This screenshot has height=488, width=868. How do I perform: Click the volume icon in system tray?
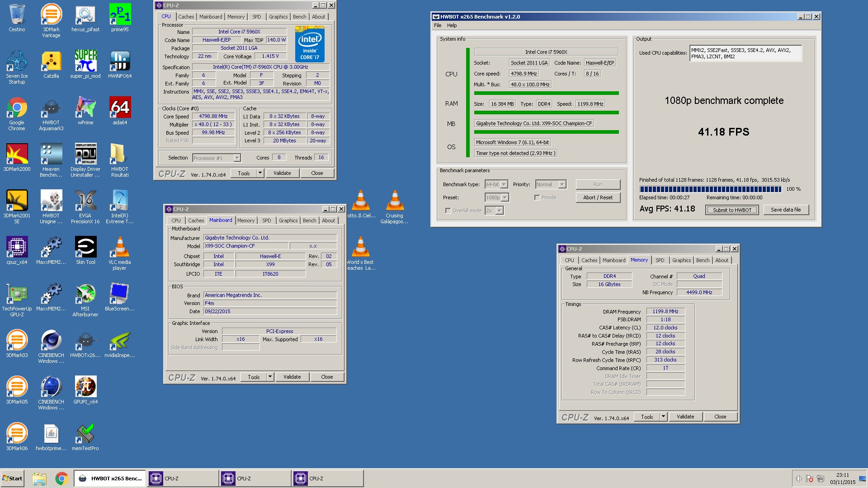(x=799, y=479)
